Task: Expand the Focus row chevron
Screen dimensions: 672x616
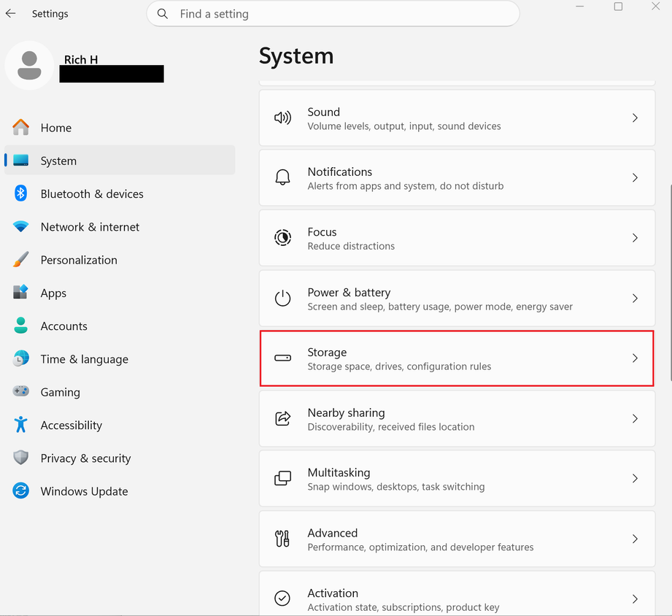Action: tap(635, 237)
